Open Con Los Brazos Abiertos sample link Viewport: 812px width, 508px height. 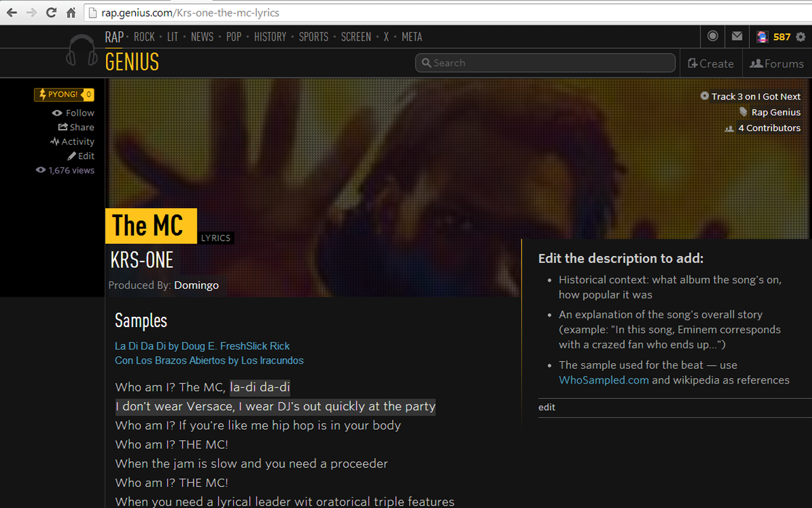coord(209,361)
